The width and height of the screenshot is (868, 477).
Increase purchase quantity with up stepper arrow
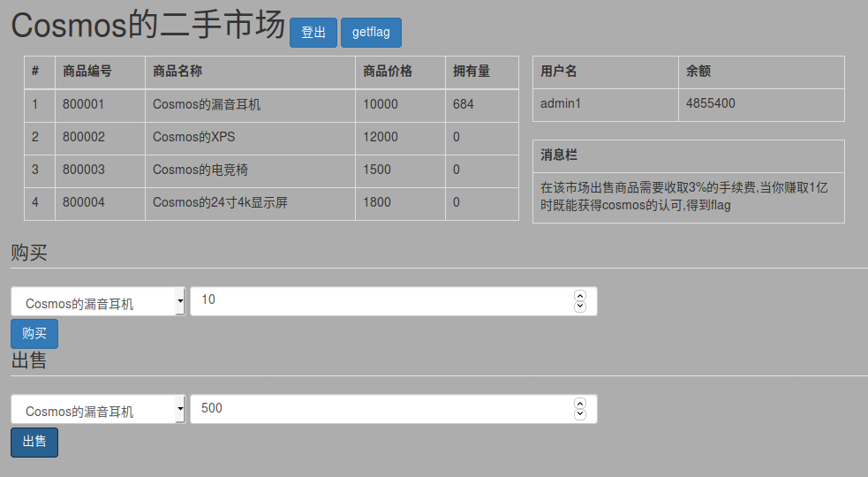pyautogui.click(x=580, y=296)
